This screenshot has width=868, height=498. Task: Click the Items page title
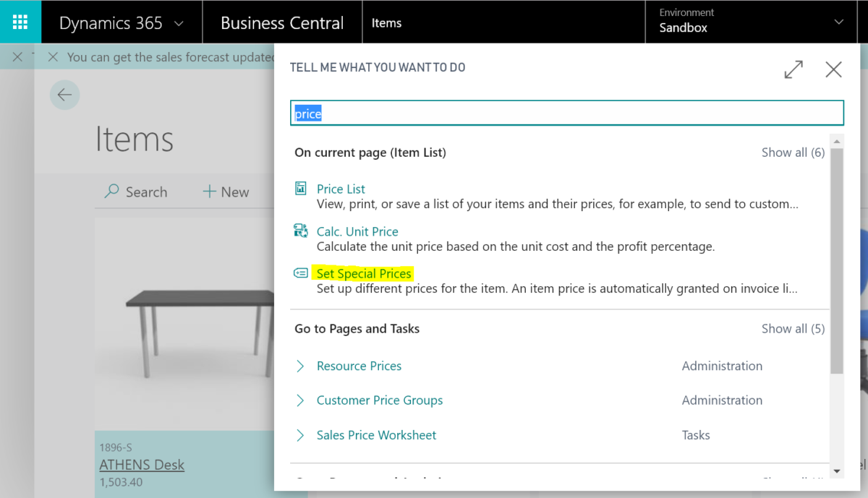point(135,139)
